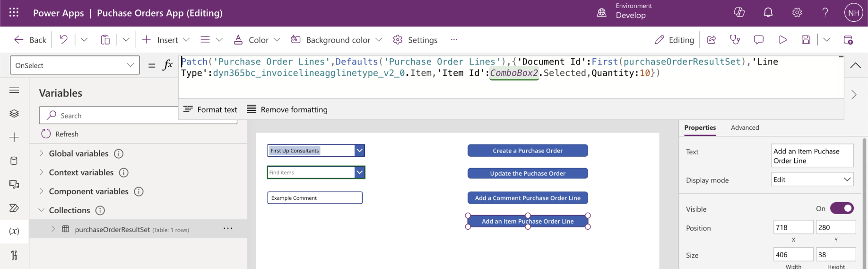The width and height of the screenshot is (868, 269).
Task: Open the Comments icon
Action: (759, 40)
